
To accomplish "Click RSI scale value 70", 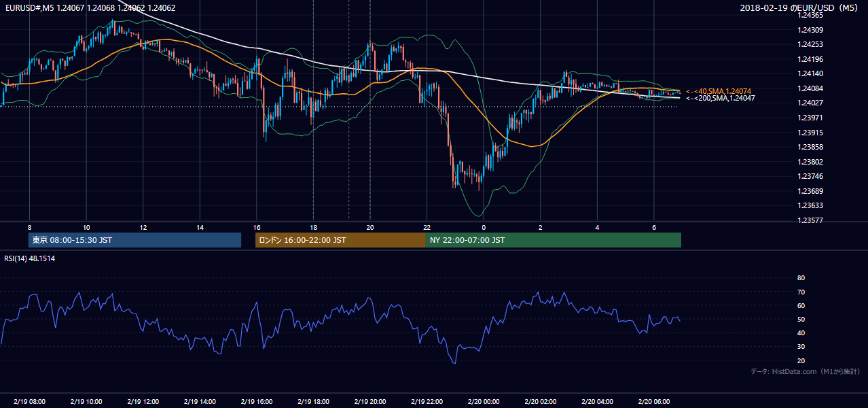I will [801, 292].
